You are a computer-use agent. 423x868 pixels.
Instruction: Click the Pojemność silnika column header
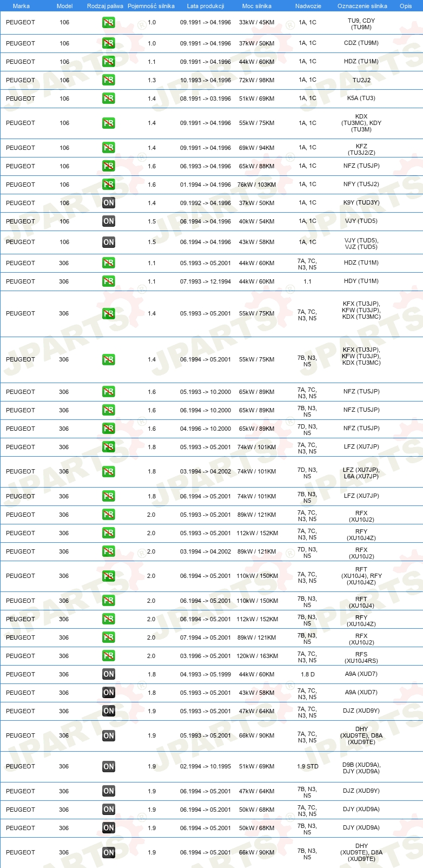151,6
